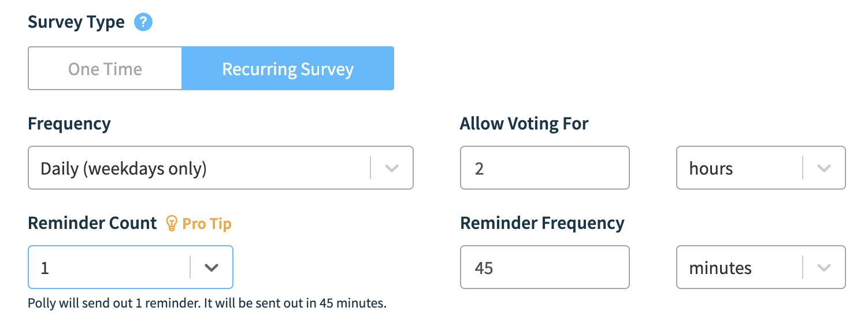This screenshot has width=868, height=333.
Task: Click the chevron arrow in minutes unit dropdown
Action: [824, 268]
